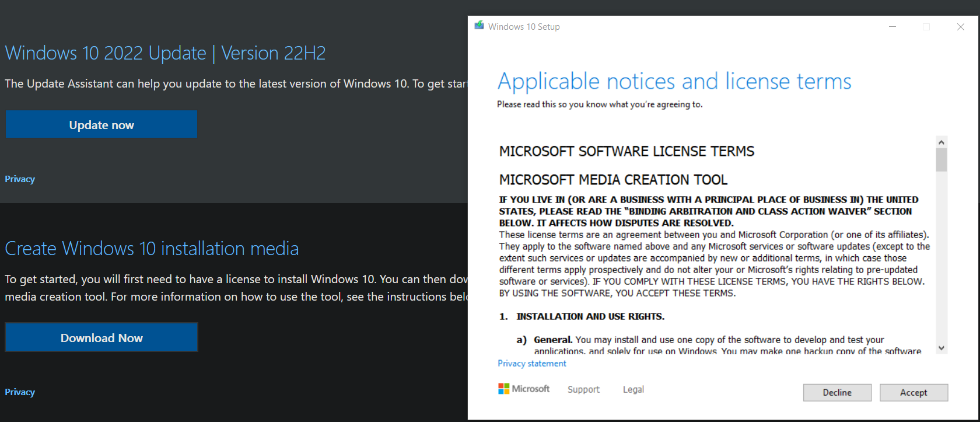Click the license scrollbar down arrow
980x422 pixels.
click(x=941, y=348)
